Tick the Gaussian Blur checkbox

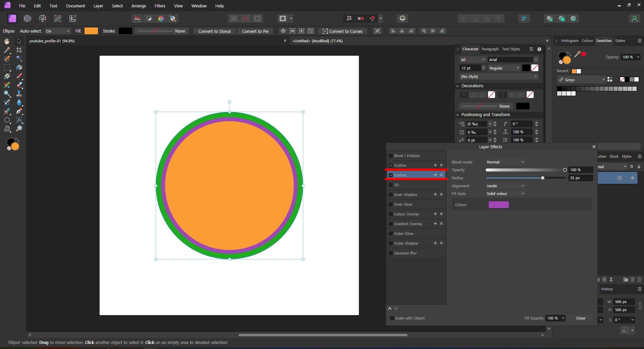(x=391, y=253)
